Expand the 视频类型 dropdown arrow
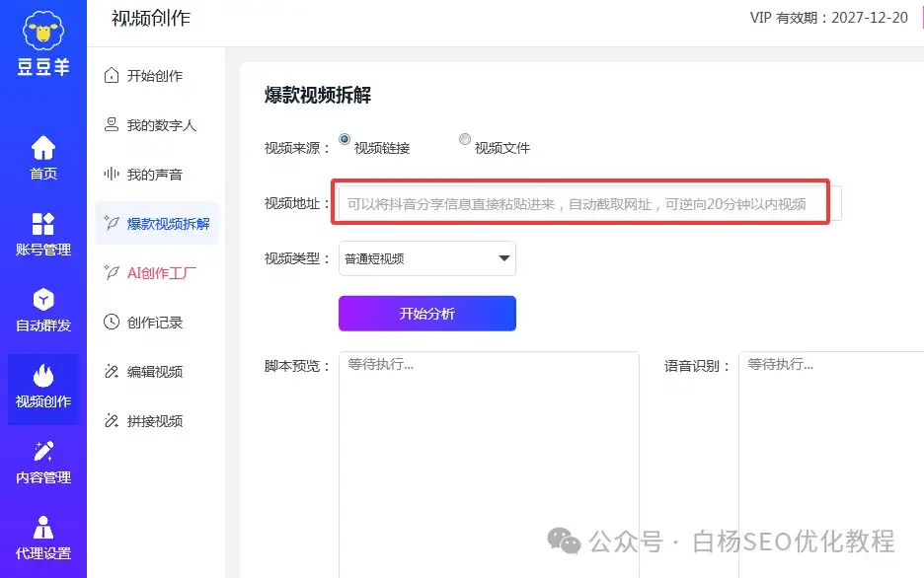The width and height of the screenshot is (924, 578). (x=504, y=259)
